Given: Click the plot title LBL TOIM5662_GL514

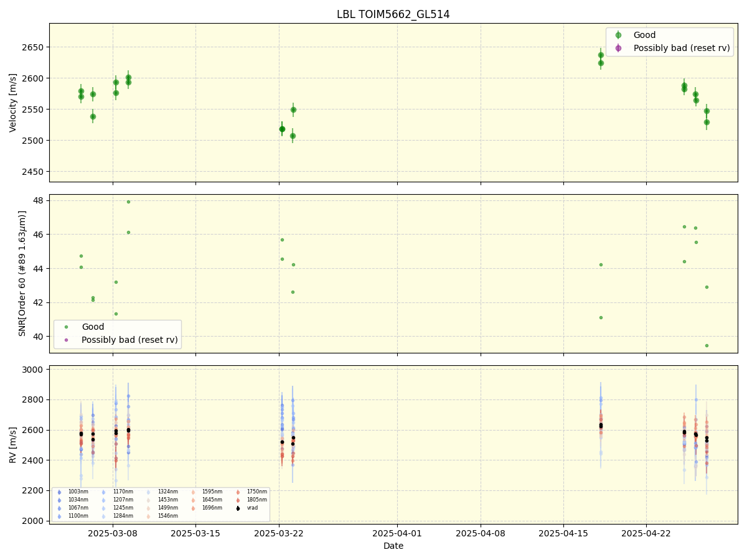Looking at the screenshot, I should point(393,14).
